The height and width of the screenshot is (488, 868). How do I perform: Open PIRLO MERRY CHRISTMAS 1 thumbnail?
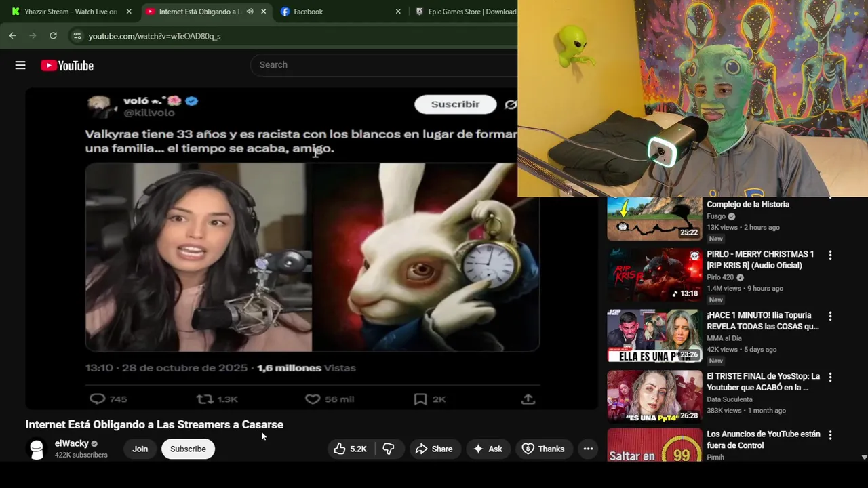coord(654,274)
